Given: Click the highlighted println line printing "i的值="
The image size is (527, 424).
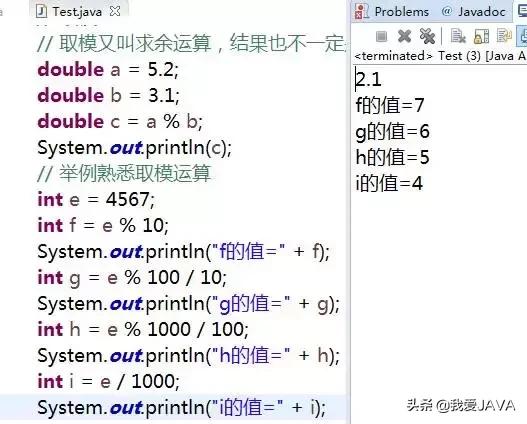Looking at the screenshot, I should pos(181,408).
